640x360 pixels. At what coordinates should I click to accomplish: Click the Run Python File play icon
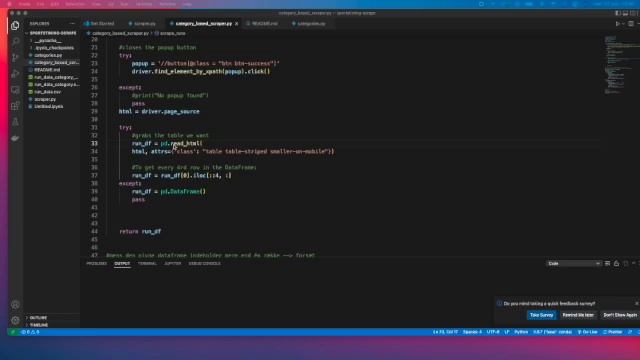pyautogui.click(x=618, y=24)
